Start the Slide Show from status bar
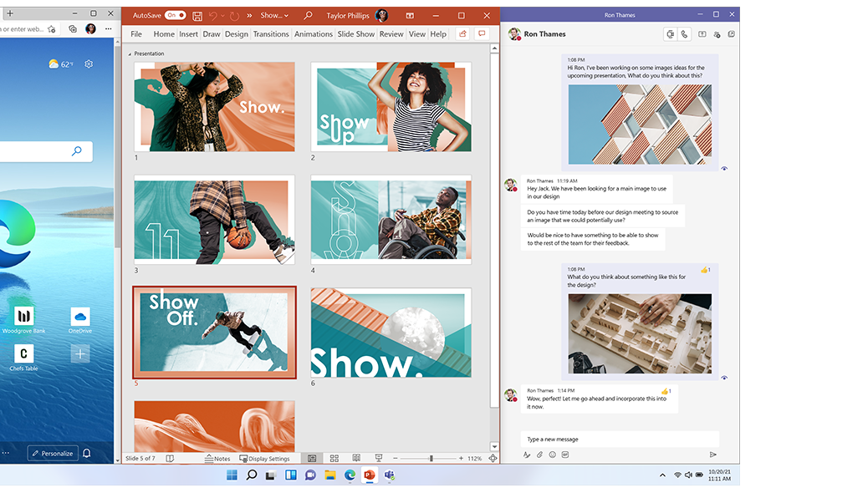The height and width of the screenshot is (493, 868). coord(378,459)
